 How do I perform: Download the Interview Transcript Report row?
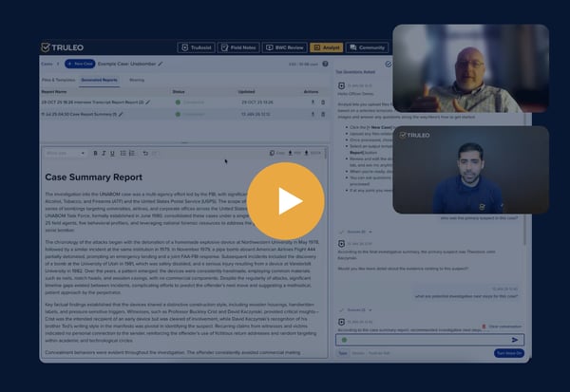(x=313, y=103)
